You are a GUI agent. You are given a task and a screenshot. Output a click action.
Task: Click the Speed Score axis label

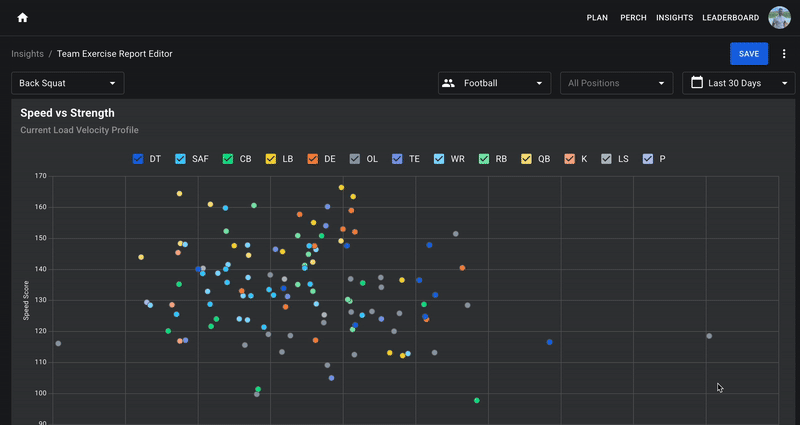coord(26,301)
